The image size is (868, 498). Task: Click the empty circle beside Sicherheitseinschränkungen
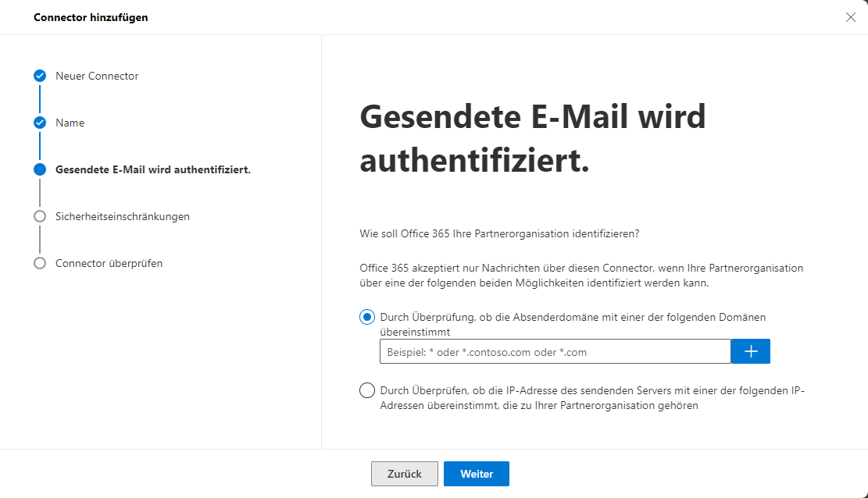coord(40,216)
